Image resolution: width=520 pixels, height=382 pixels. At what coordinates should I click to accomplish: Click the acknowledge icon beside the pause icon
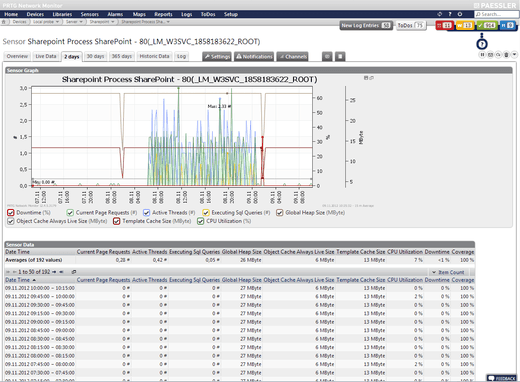pos(490,55)
